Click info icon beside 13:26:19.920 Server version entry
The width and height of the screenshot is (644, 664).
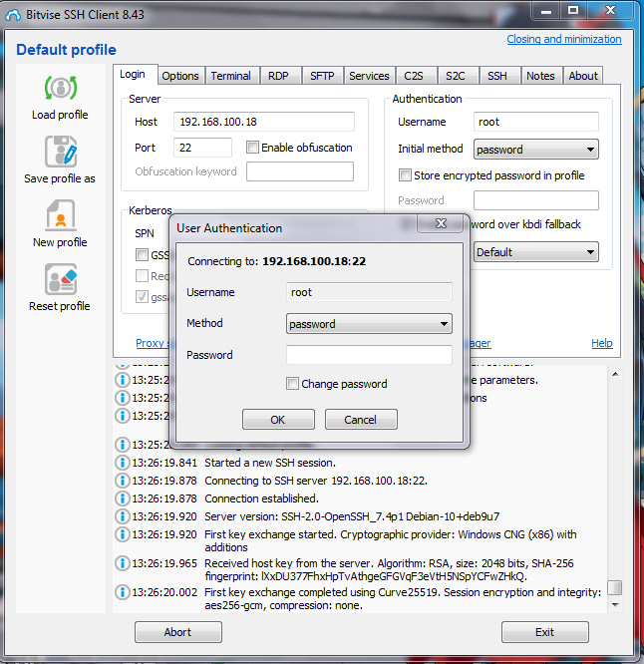(x=123, y=516)
